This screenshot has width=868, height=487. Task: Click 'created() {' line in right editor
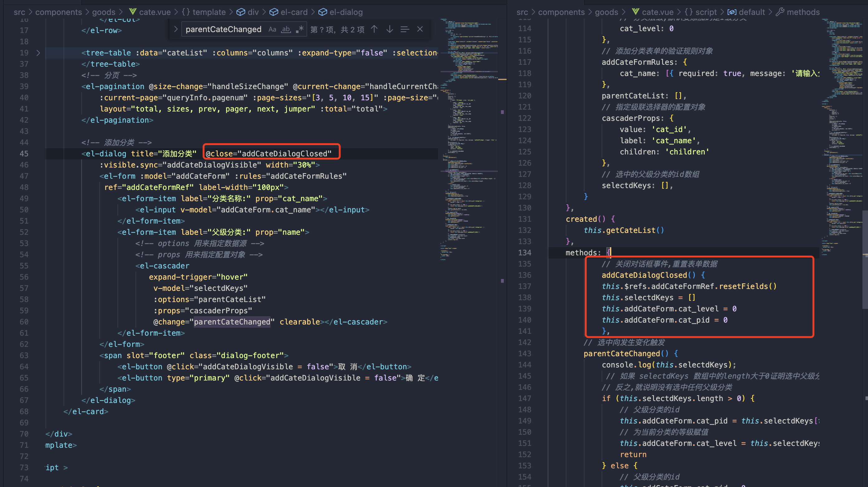click(x=590, y=219)
